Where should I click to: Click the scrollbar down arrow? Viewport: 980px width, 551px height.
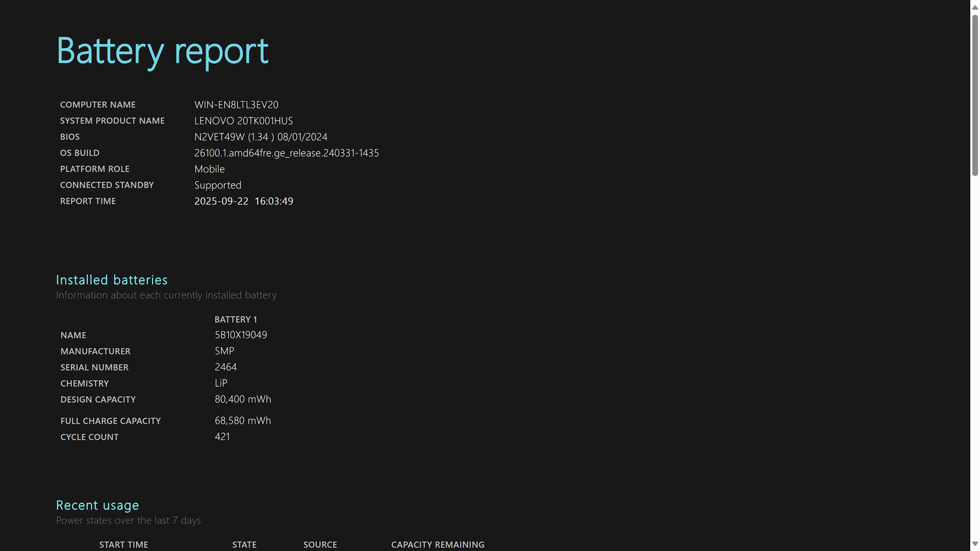click(975, 544)
